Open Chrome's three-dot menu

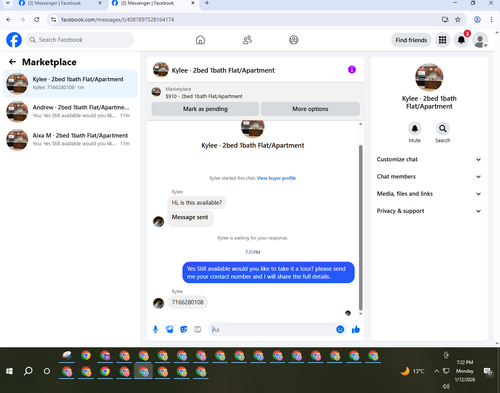(x=491, y=20)
